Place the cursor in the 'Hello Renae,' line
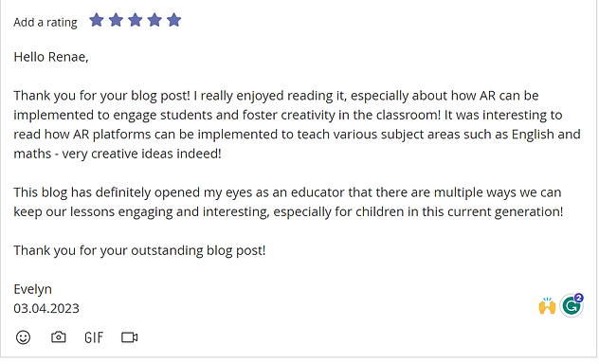The width and height of the screenshot is (599, 364). [x=51, y=57]
